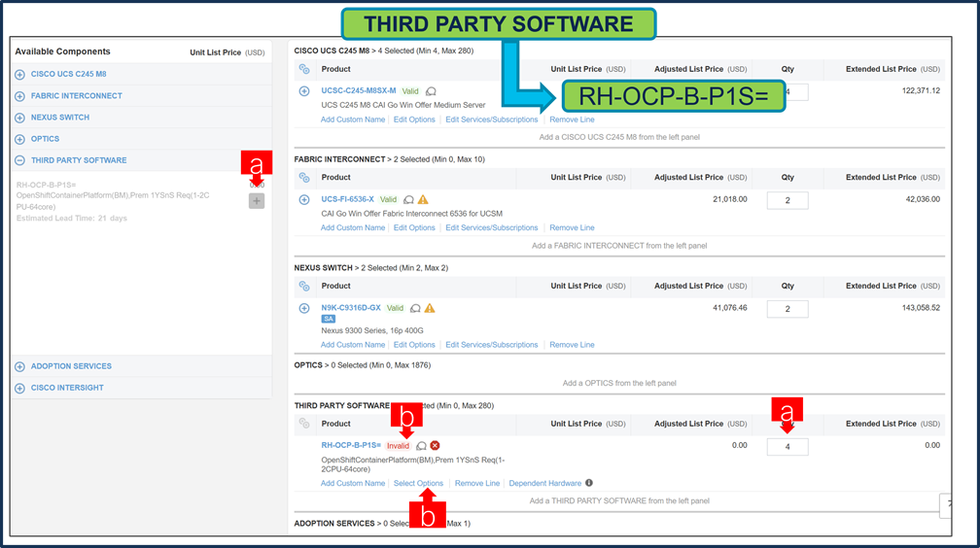Image resolution: width=980 pixels, height=548 pixels.
Task: Add Custom Name for N9K-C9316D-GX
Action: pyautogui.click(x=353, y=344)
